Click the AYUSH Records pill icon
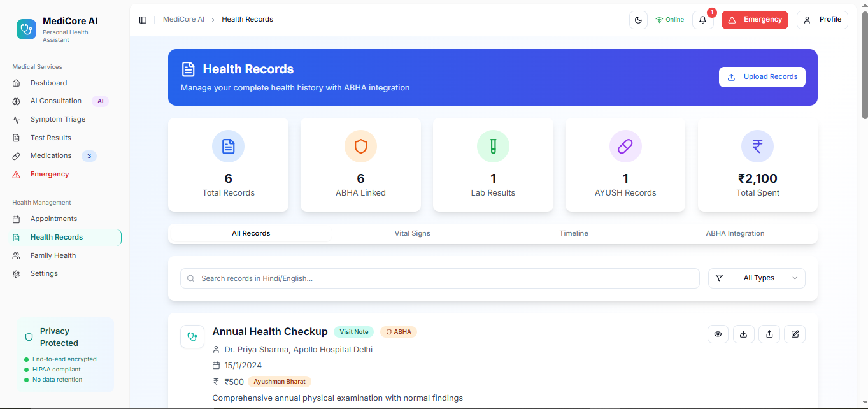The width and height of the screenshot is (868, 409). [625, 147]
